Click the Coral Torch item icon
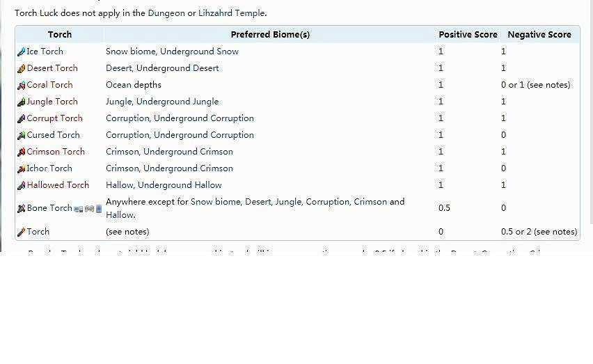 tap(21, 85)
